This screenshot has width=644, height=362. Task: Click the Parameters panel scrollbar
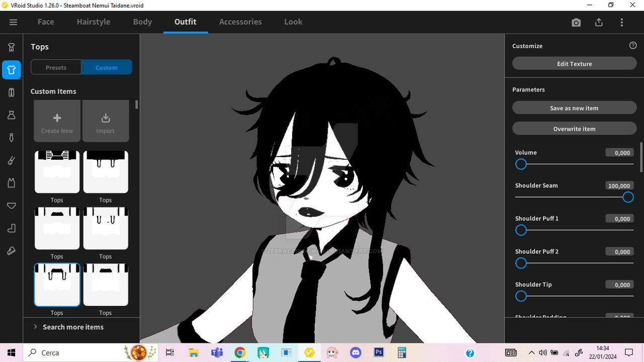pyautogui.click(x=641, y=157)
